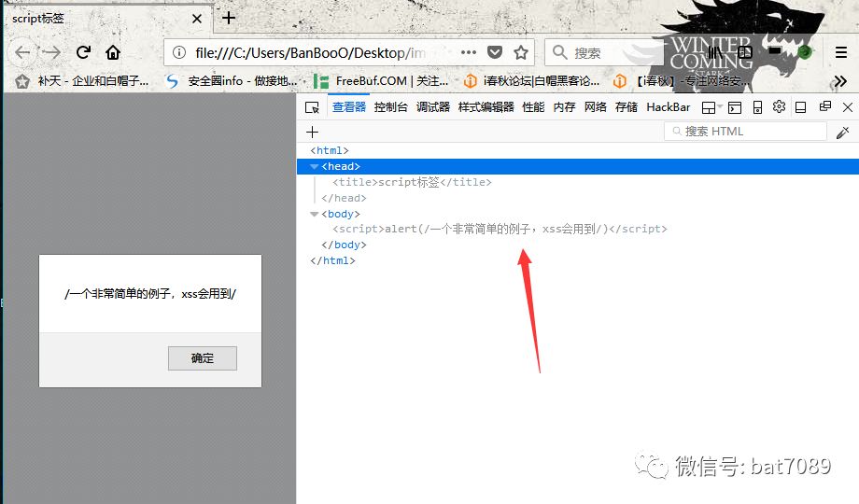The height and width of the screenshot is (504, 859).
Task: Activate the element picker in DevTools
Action: (x=312, y=107)
